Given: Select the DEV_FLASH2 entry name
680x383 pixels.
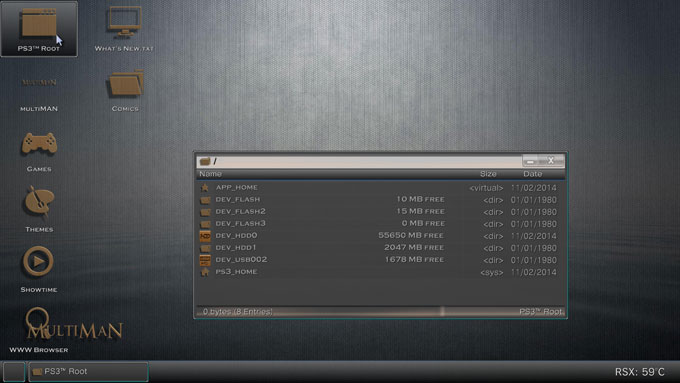Looking at the screenshot, I should (241, 212).
